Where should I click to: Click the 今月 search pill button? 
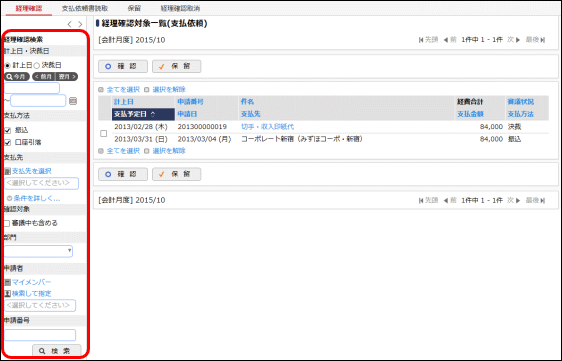pyautogui.click(x=16, y=76)
